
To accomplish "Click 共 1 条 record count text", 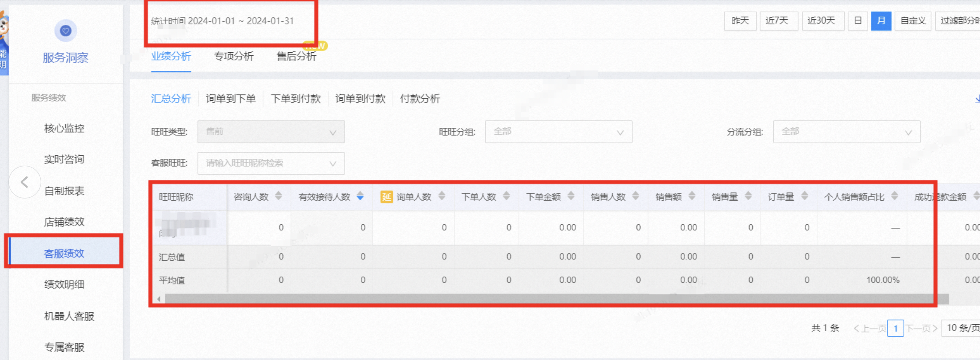I will 825,328.
